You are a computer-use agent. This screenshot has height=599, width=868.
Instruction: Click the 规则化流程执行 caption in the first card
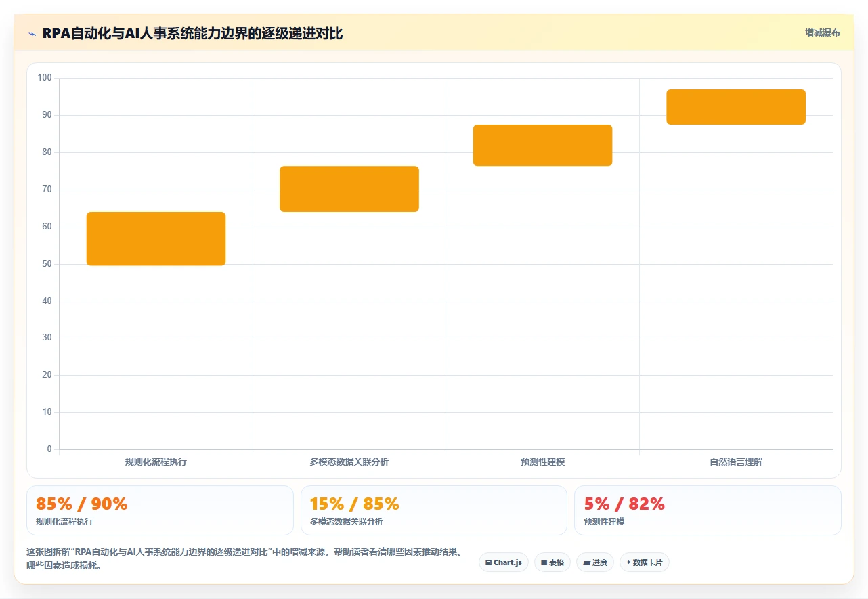[64, 522]
